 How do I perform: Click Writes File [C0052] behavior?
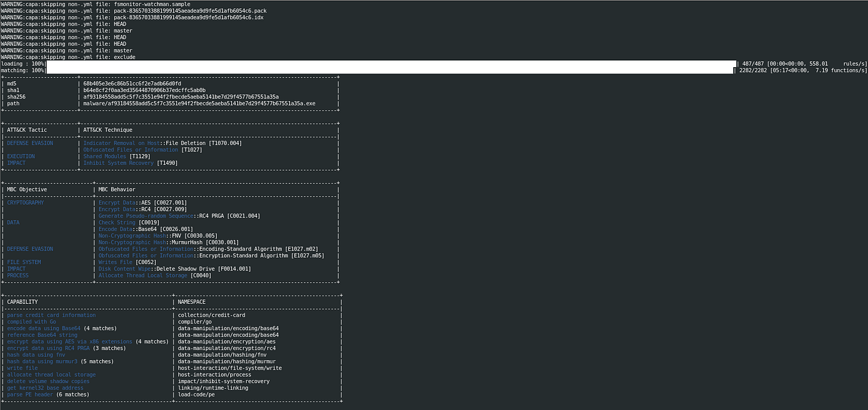[x=129, y=262]
